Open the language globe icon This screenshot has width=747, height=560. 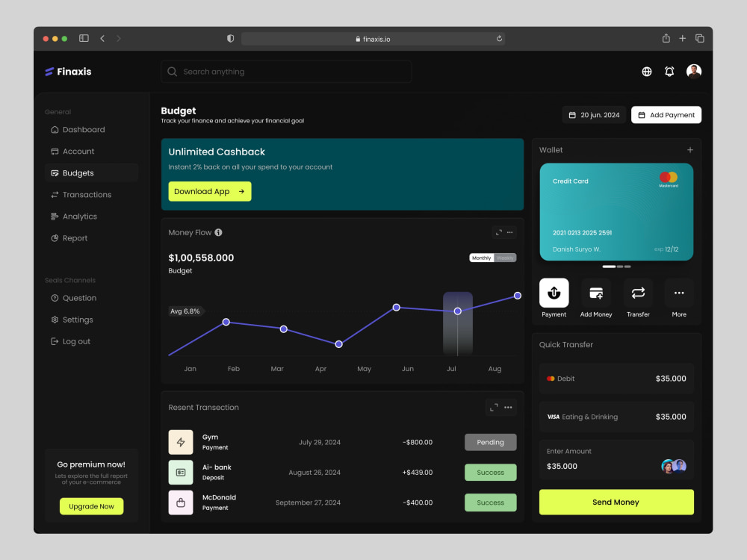(x=646, y=72)
